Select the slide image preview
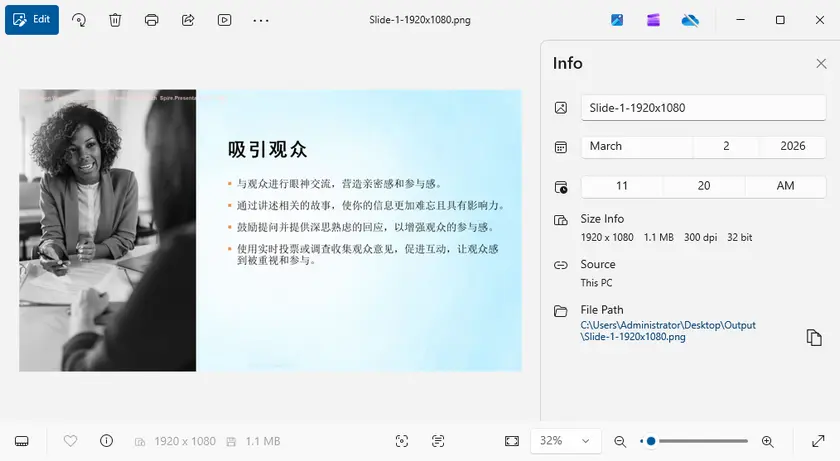This screenshot has width=840, height=461. point(271,230)
